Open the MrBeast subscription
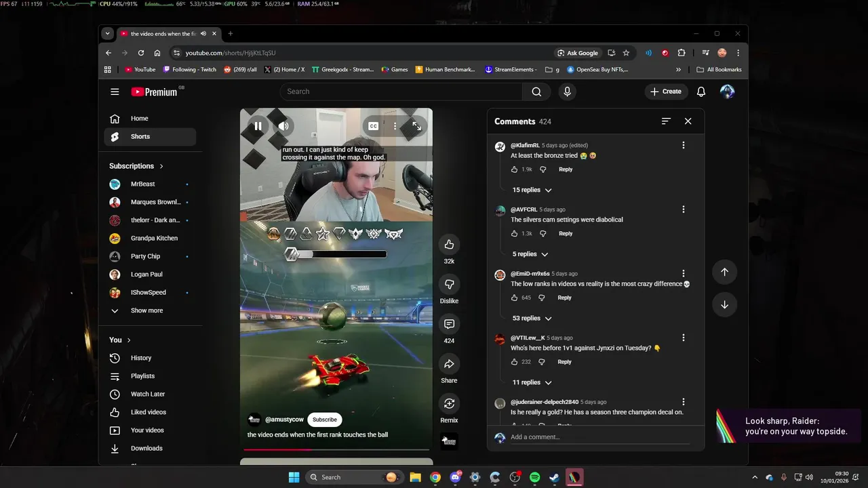 coord(150,184)
